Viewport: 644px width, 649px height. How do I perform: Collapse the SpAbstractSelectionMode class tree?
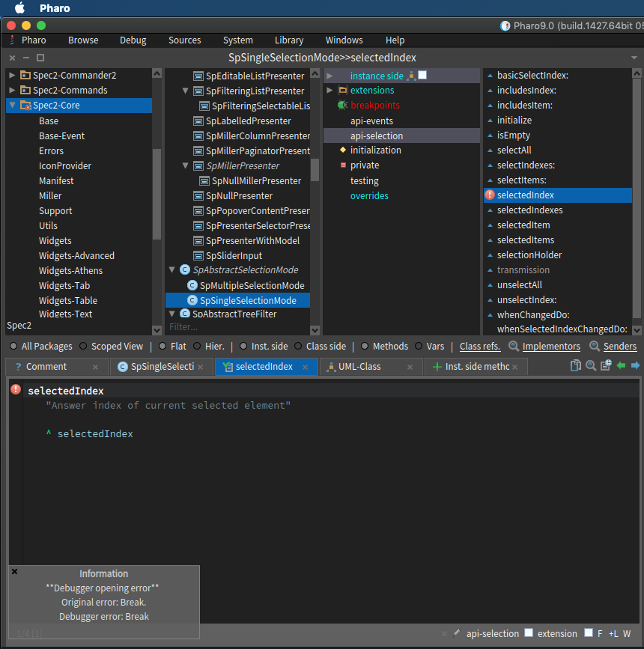(x=172, y=270)
